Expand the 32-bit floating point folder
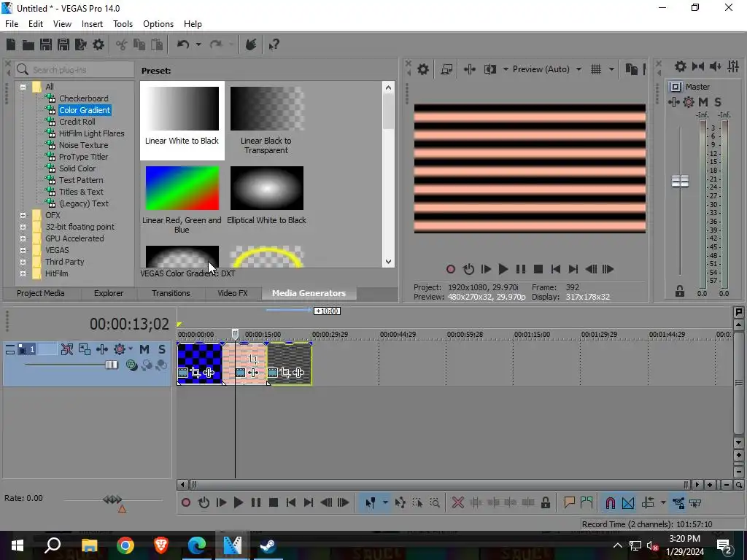The image size is (747, 560). 23,227
